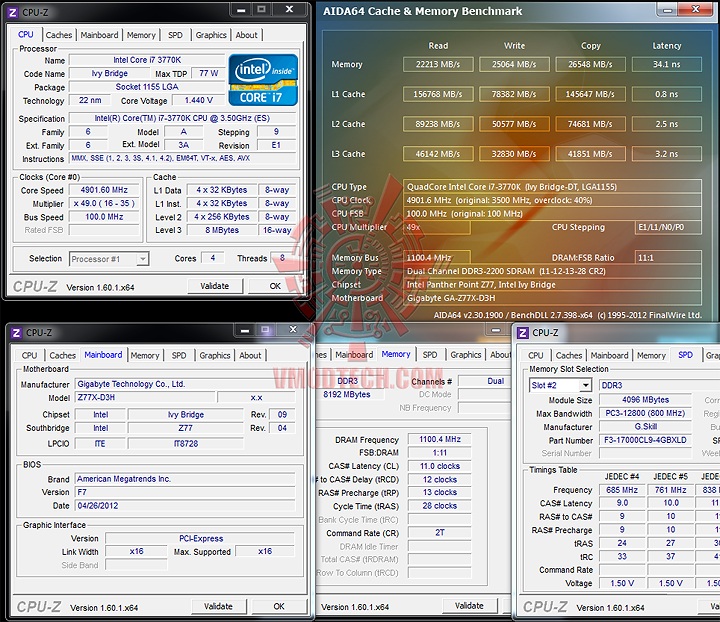Open SPD tab in top CPU-Z window
The image size is (720, 622).
[x=175, y=35]
